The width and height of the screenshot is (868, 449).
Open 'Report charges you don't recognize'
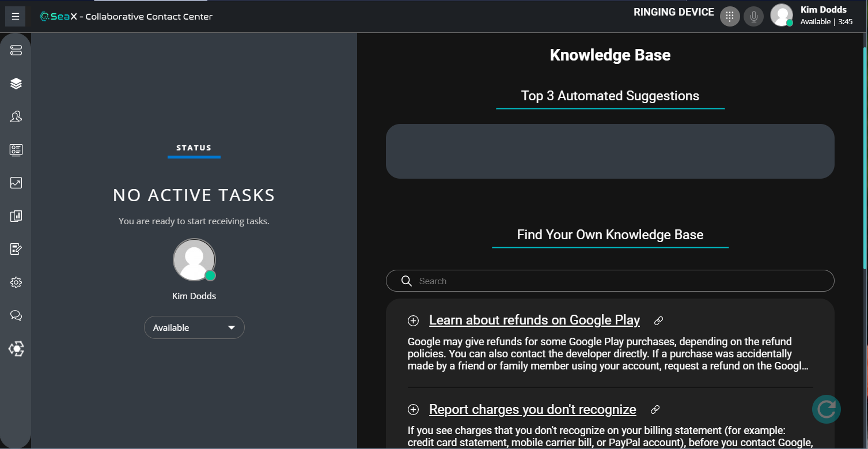[532, 409]
